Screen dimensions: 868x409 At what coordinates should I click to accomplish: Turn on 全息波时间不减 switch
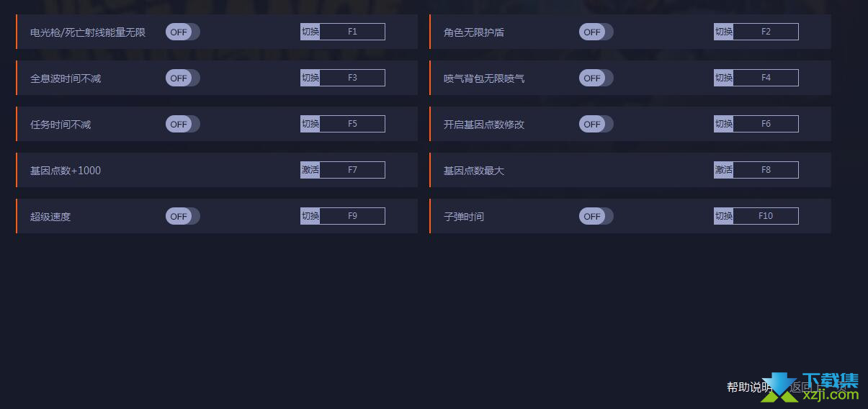[182, 78]
